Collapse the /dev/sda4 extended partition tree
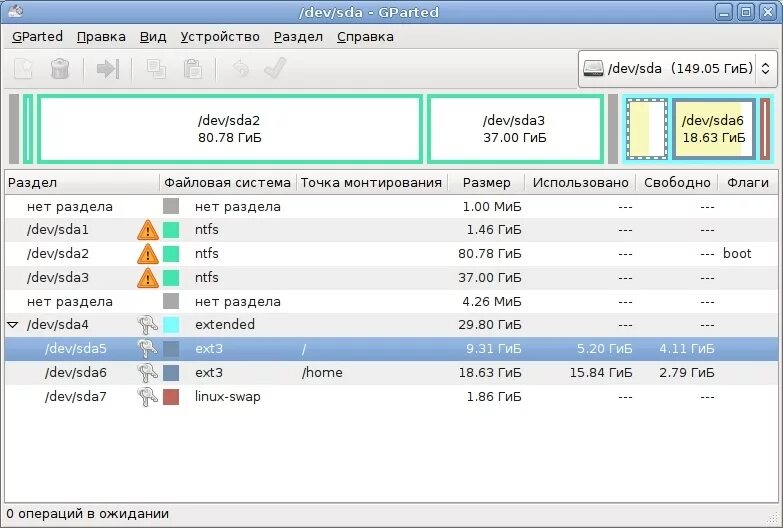783x528 pixels. (x=13, y=325)
